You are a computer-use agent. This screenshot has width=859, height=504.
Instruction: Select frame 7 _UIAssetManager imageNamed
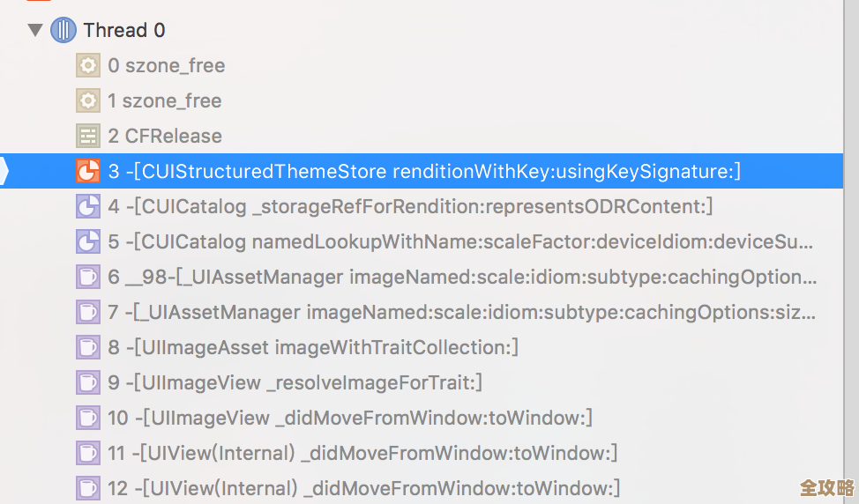coord(462,312)
